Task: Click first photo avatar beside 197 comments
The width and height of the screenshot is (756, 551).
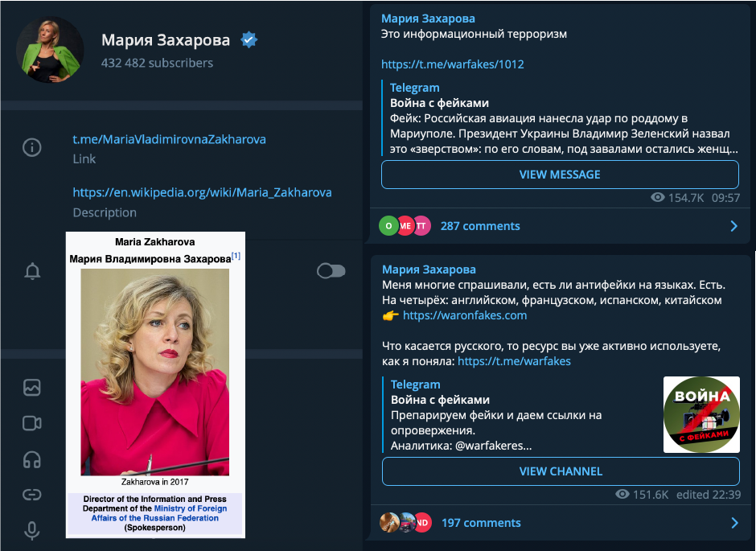Action: (389, 523)
